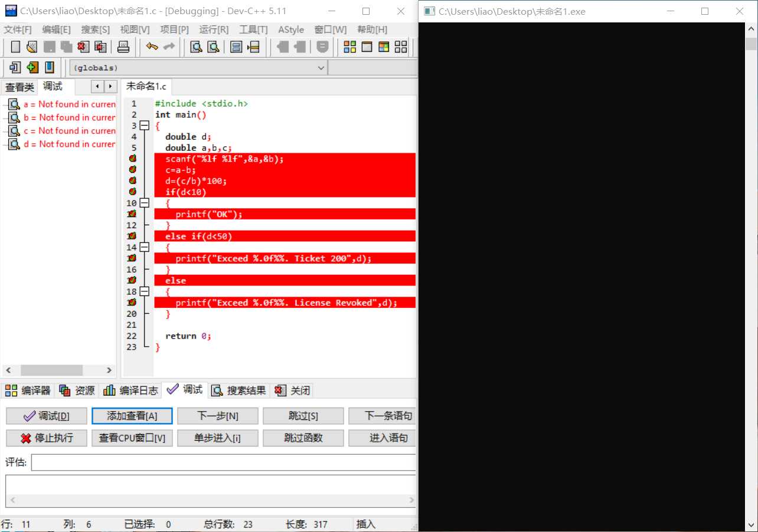The image size is (758, 532).
Task: Click the Dev-C++ app icon in title bar
Action: tap(10, 11)
